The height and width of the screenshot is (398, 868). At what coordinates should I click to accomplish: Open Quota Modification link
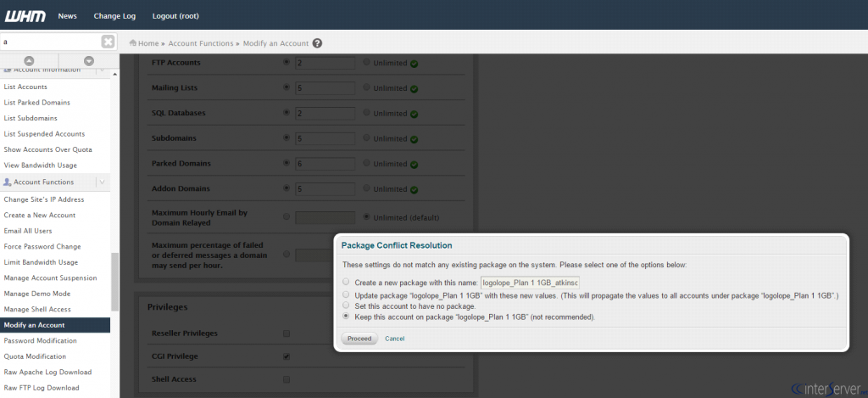coord(35,356)
